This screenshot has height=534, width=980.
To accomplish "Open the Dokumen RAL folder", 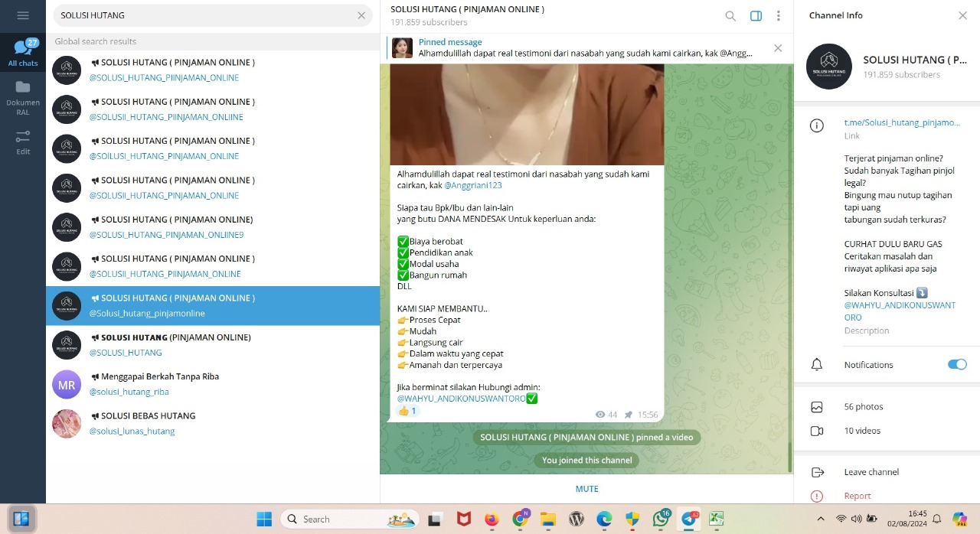I will [23, 97].
